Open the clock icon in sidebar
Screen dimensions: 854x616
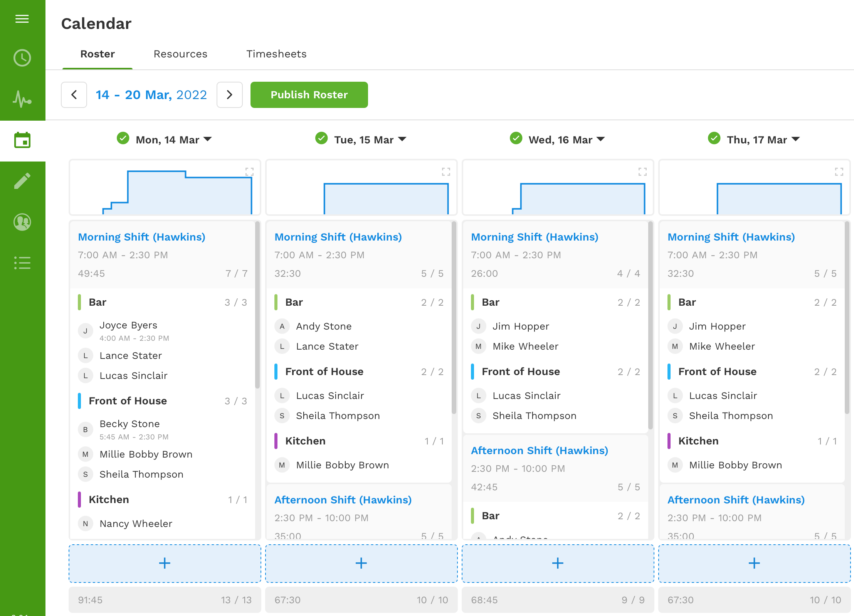click(22, 58)
